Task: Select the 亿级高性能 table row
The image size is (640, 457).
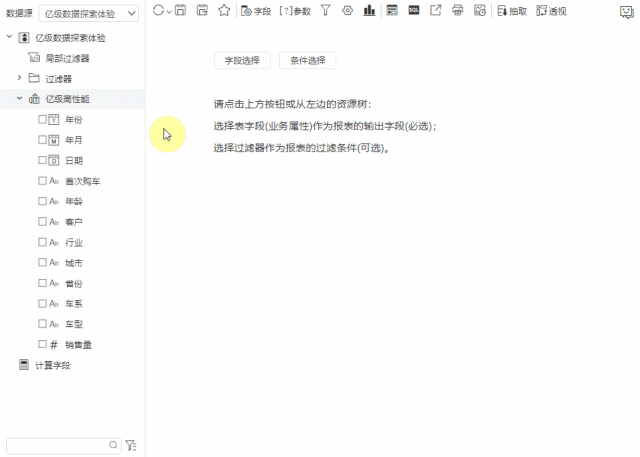Action: pos(73,99)
